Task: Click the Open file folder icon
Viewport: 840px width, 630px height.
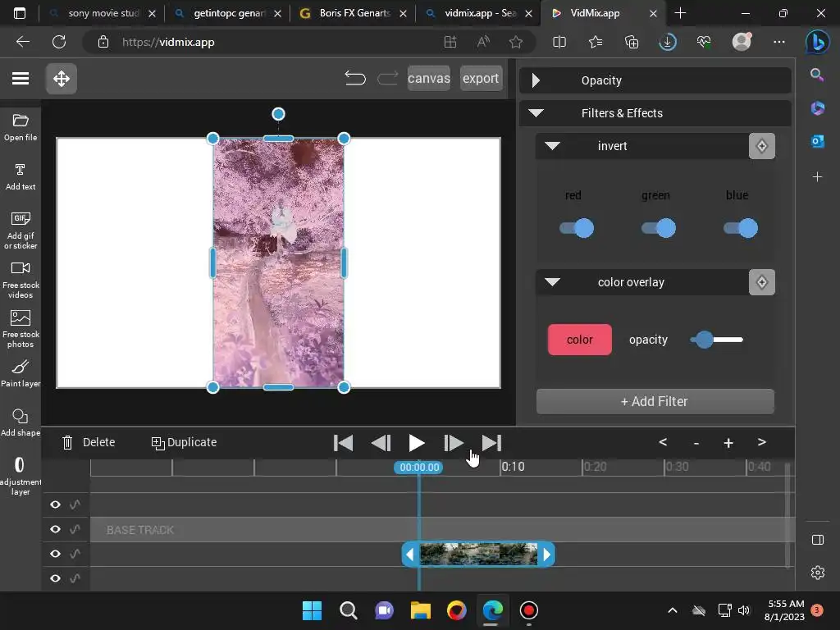Action: 21,121
